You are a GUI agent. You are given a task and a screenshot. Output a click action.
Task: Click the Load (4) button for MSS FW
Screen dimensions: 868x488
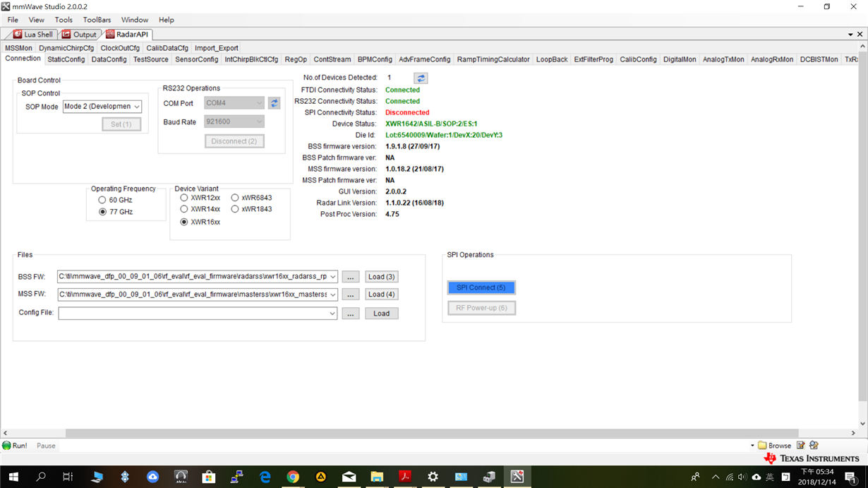pyautogui.click(x=382, y=294)
